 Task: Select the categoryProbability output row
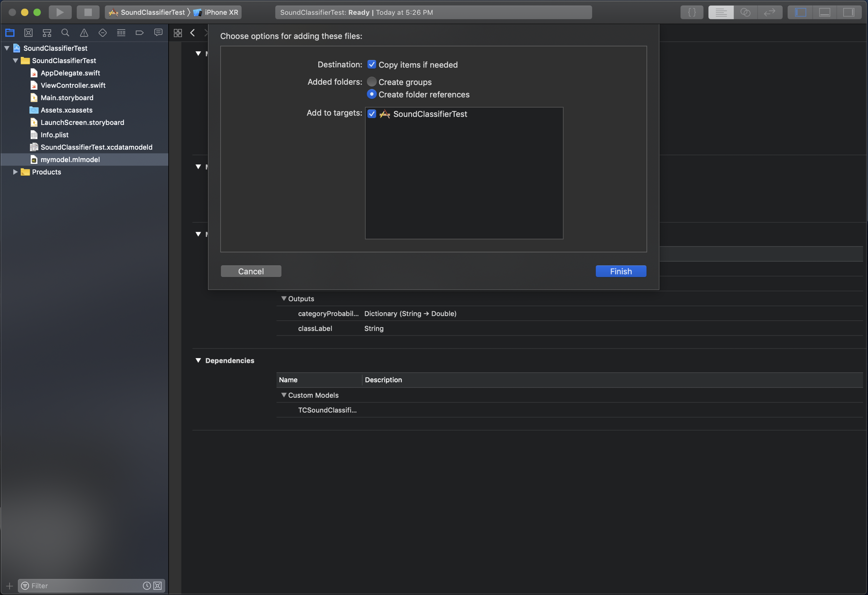(x=569, y=313)
